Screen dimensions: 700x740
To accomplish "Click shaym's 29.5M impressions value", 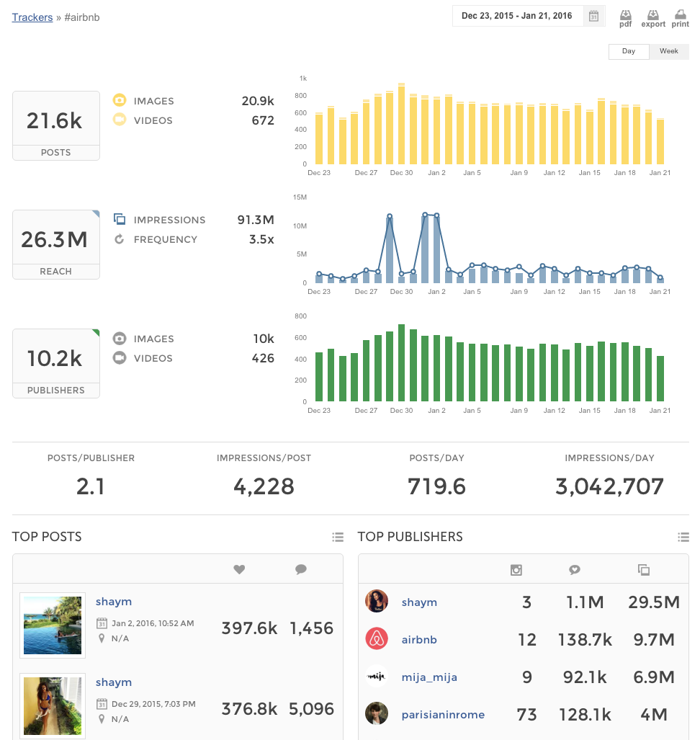I will click(x=654, y=602).
